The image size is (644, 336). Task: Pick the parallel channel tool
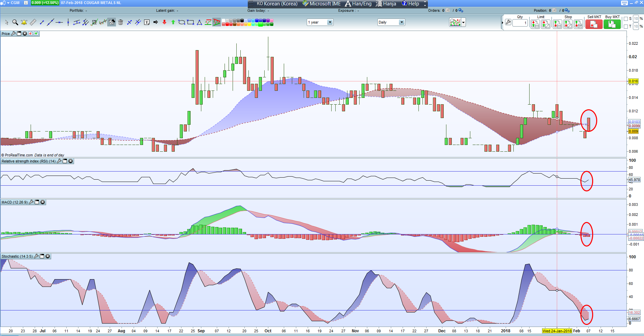77,22
